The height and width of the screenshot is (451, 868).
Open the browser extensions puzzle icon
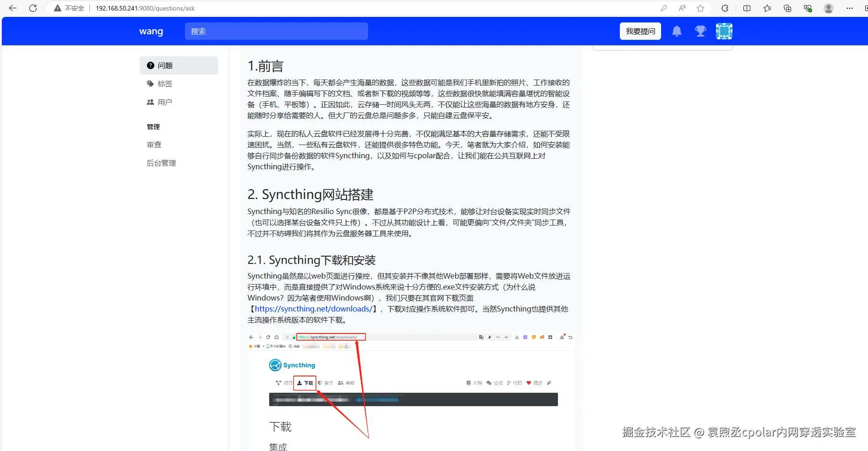tap(725, 8)
